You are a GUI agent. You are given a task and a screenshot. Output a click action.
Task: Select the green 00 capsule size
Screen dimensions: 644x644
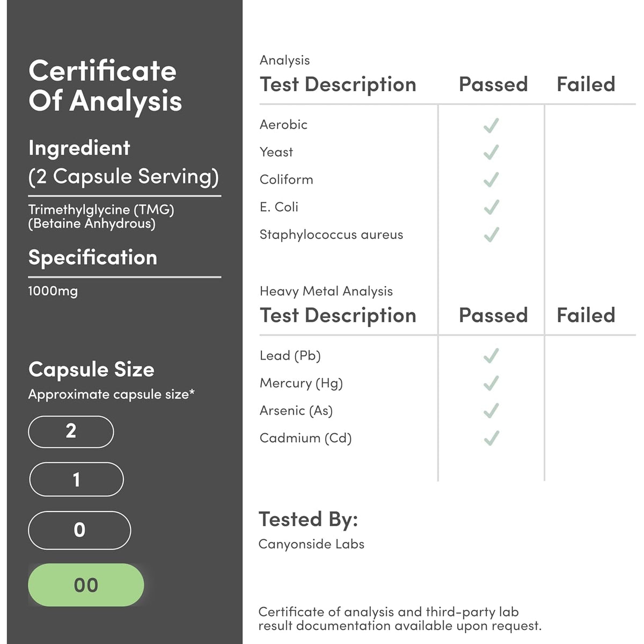point(86,585)
